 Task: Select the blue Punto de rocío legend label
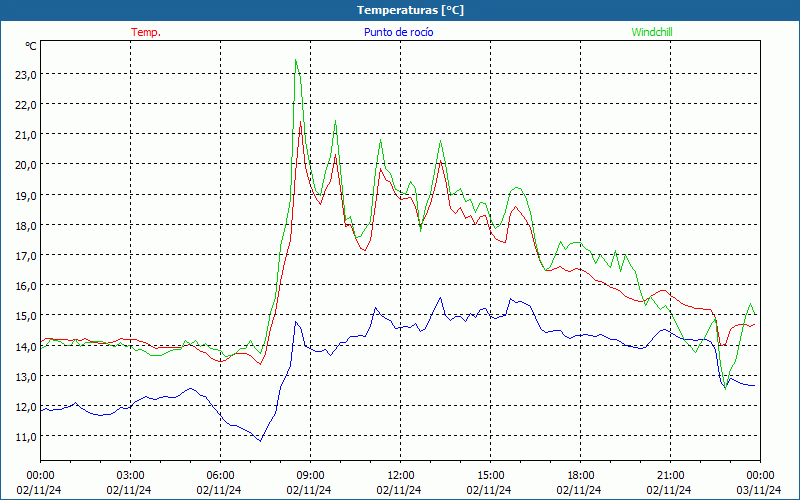pos(398,32)
